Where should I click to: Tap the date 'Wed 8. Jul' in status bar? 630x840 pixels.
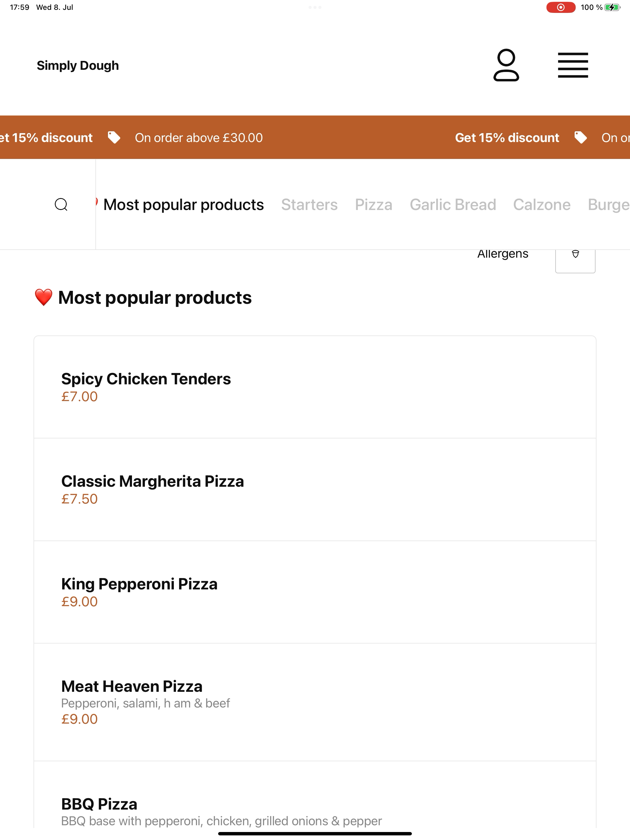tap(55, 7)
